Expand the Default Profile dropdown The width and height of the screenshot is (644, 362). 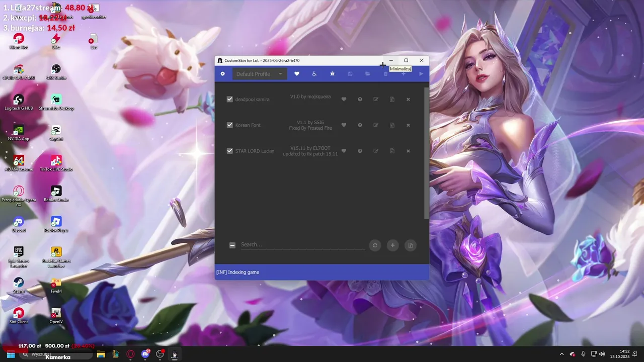point(260,74)
